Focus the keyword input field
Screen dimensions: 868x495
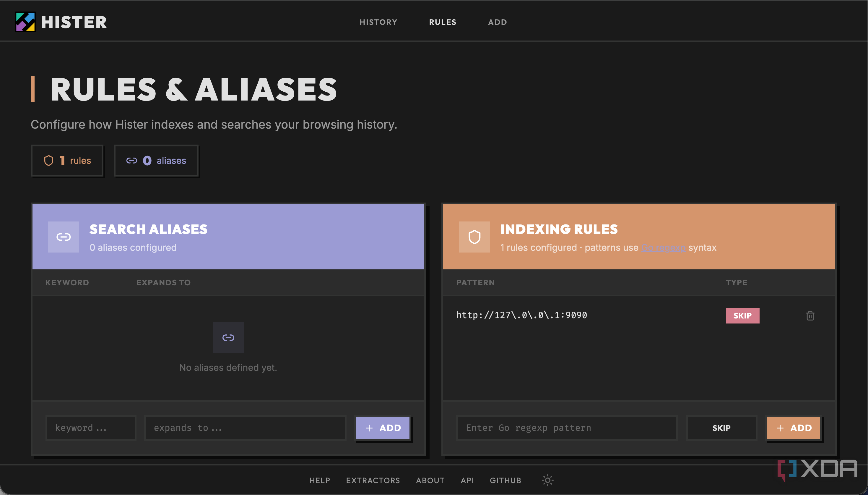91,428
